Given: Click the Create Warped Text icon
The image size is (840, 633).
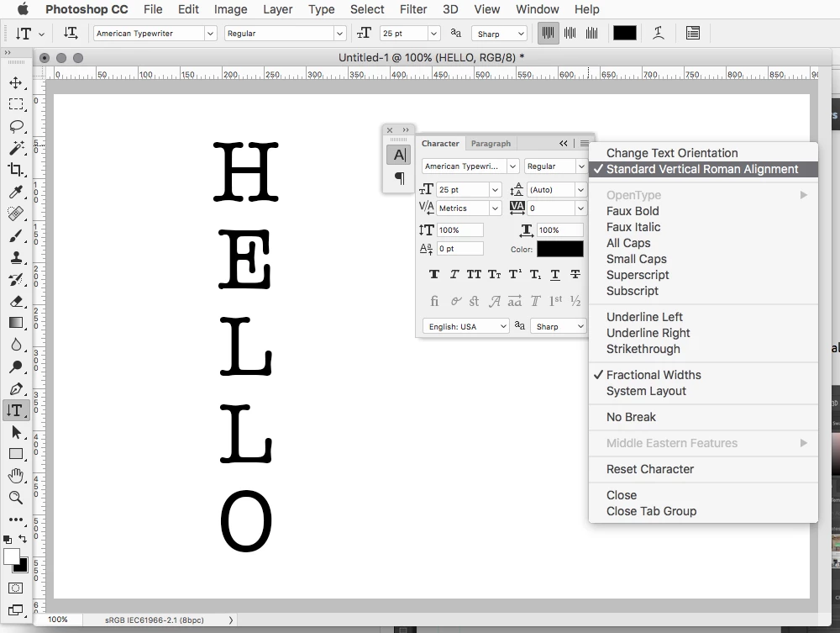Looking at the screenshot, I should tap(659, 34).
